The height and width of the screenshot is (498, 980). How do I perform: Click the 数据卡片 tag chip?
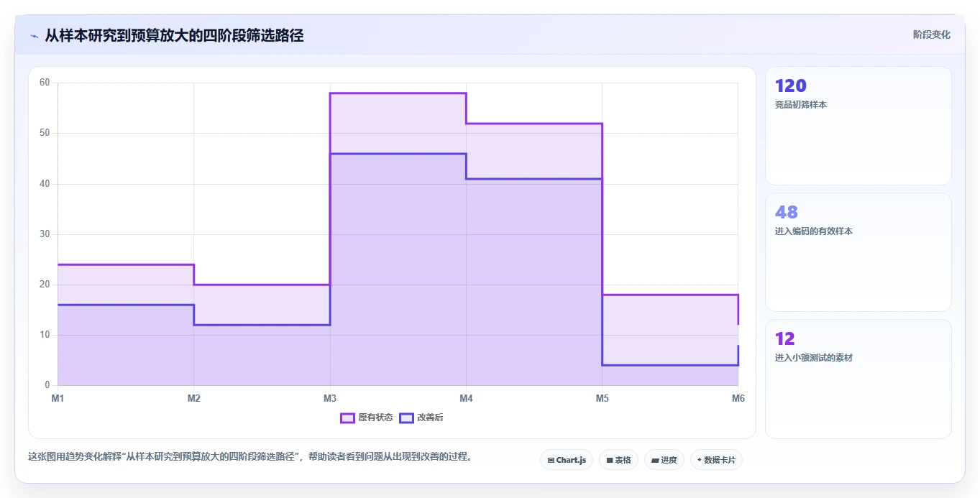716,460
